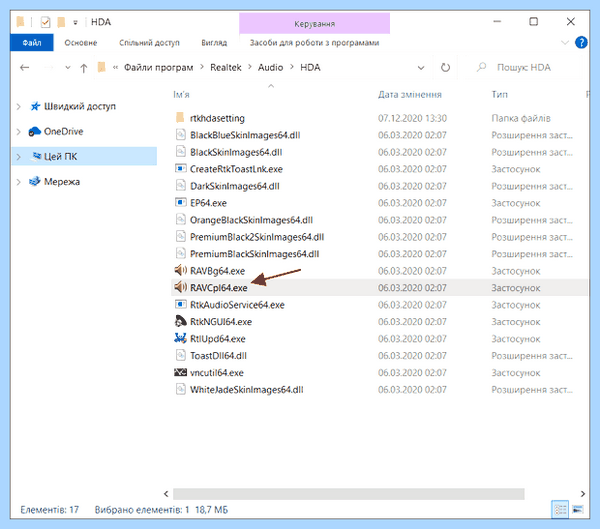Select Цей ПК in navigation pane

(x=84, y=156)
